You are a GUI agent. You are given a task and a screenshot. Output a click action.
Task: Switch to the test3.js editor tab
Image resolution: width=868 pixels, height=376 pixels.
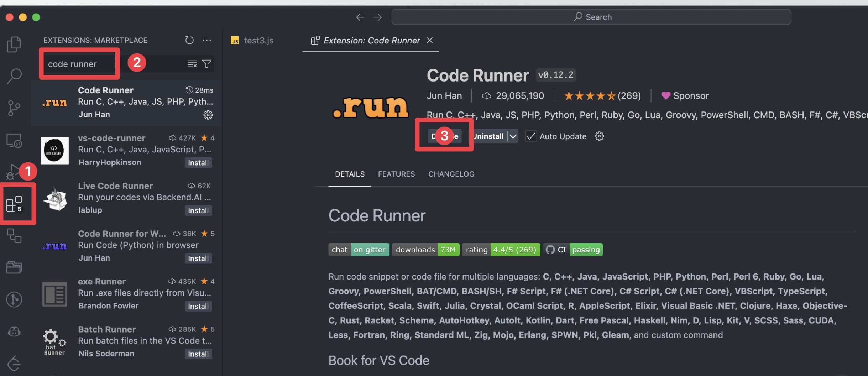(x=252, y=40)
